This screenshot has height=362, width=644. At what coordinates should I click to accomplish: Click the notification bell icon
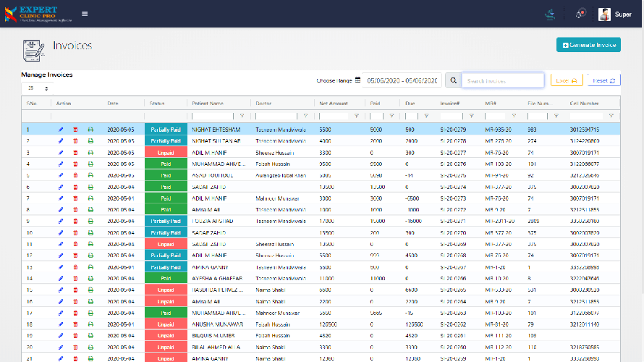[580, 14]
